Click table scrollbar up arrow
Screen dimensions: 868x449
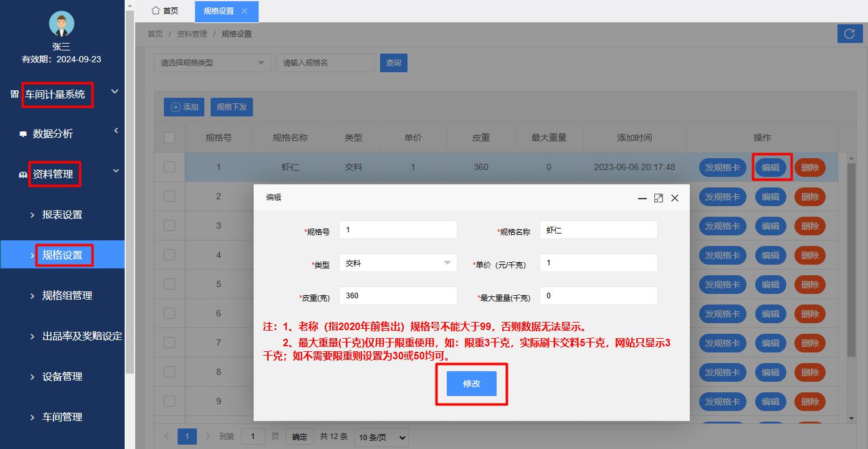tap(852, 159)
